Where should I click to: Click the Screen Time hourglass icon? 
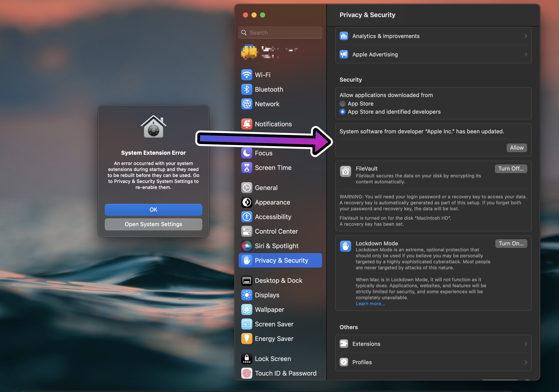click(246, 168)
